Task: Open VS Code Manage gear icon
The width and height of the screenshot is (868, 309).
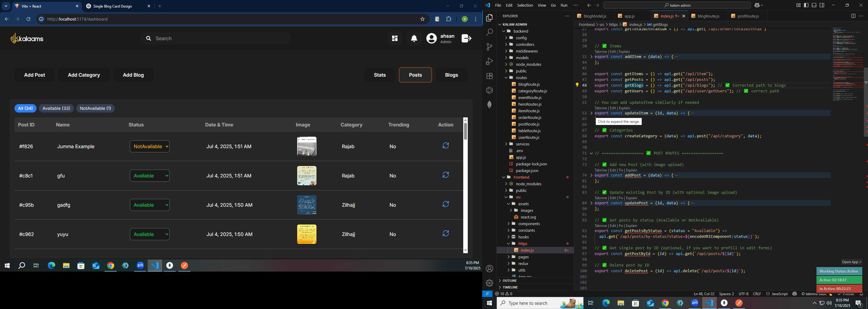Action: 489,283
